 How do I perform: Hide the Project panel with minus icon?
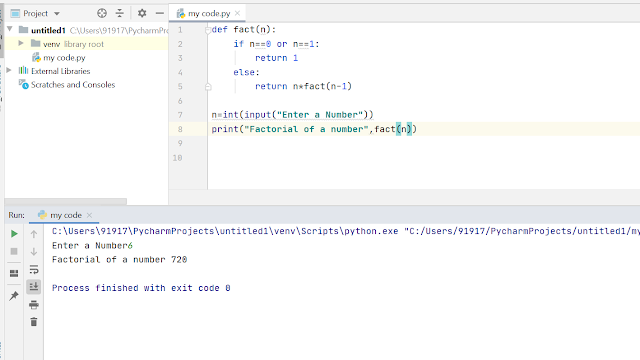point(160,13)
